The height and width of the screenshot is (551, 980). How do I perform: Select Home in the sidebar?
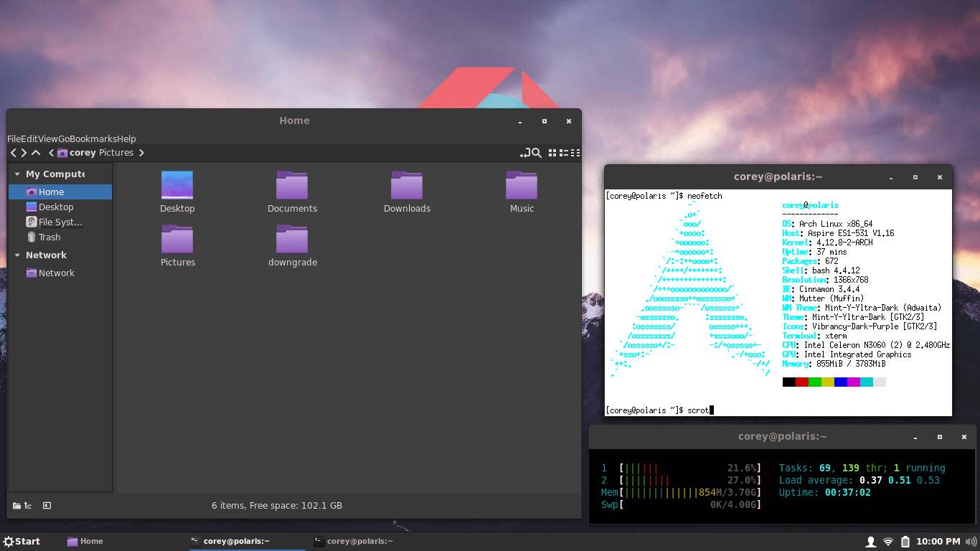click(60, 192)
